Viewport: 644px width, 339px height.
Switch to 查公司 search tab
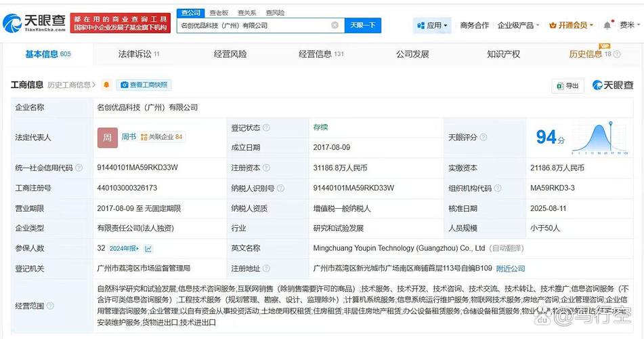tap(190, 13)
